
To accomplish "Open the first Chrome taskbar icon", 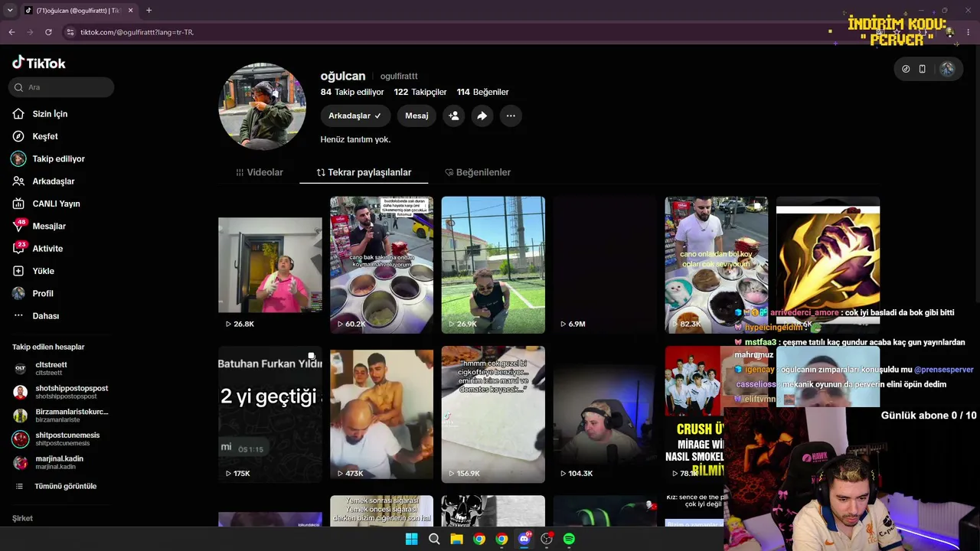I will (x=479, y=539).
